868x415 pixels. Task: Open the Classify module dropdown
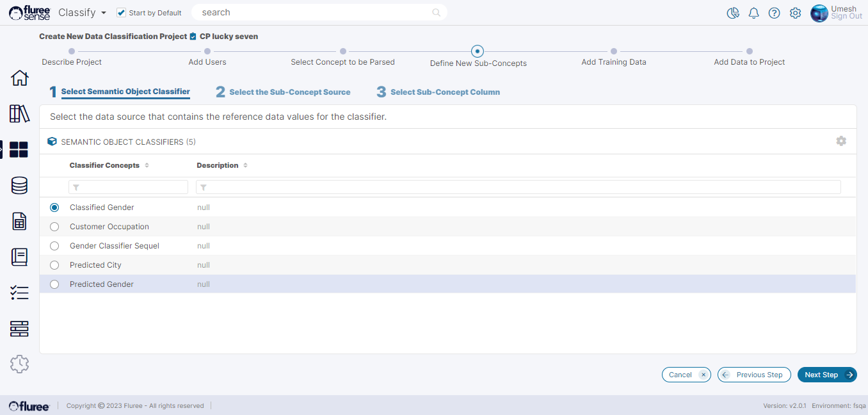point(83,13)
